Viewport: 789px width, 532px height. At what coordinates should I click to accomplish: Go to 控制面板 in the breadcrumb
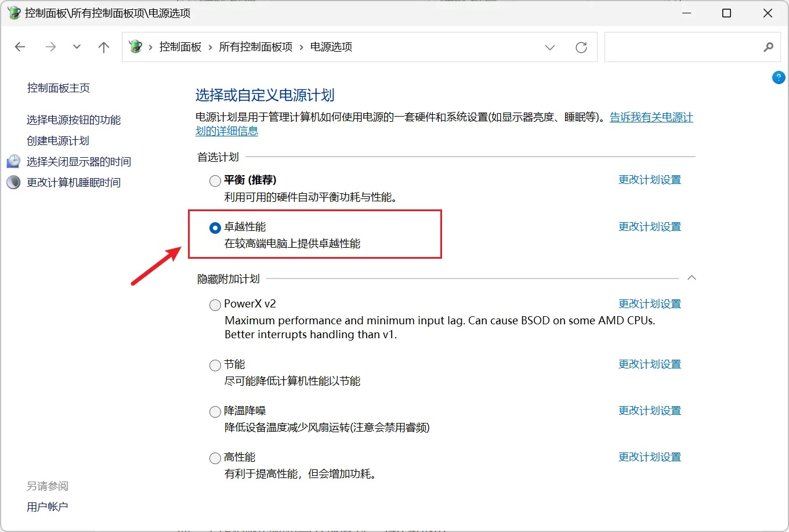[180, 47]
